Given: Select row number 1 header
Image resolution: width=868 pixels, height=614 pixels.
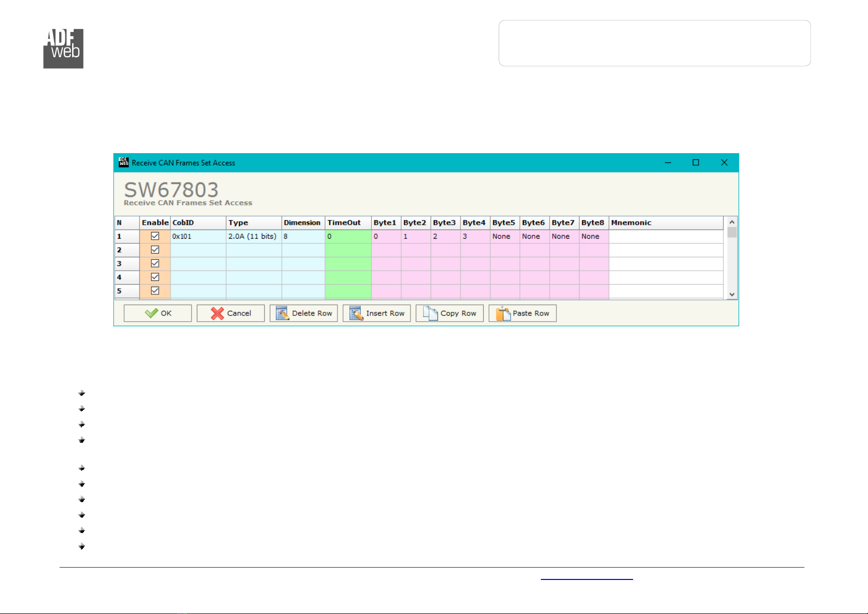Looking at the screenshot, I should click(x=127, y=236).
